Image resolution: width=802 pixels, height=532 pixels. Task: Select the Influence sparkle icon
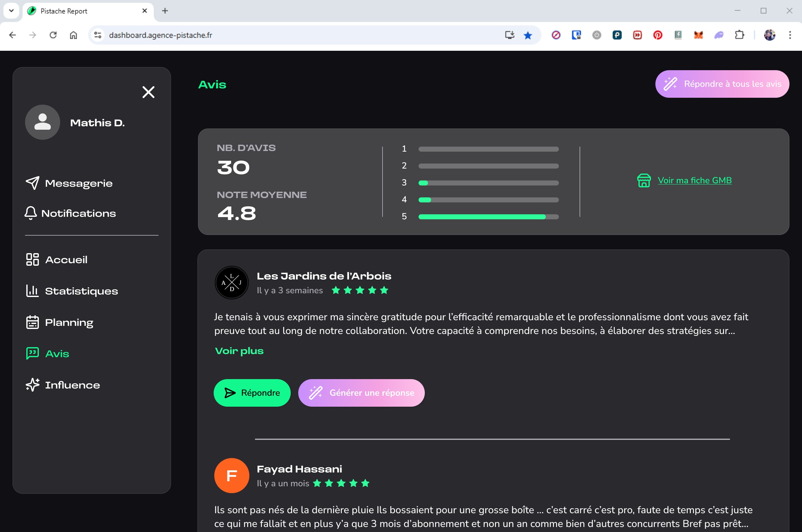tap(33, 385)
